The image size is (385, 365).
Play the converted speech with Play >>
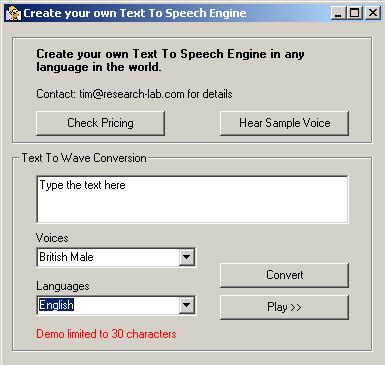(x=284, y=307)
